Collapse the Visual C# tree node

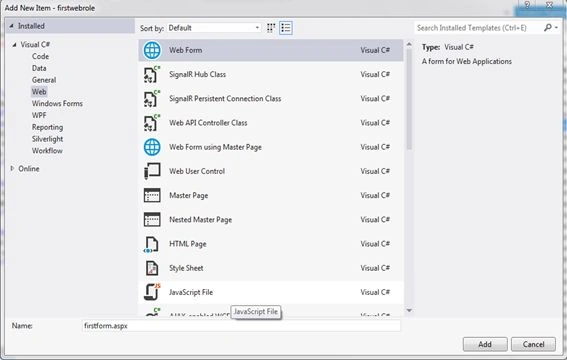[x=14, y=45]
